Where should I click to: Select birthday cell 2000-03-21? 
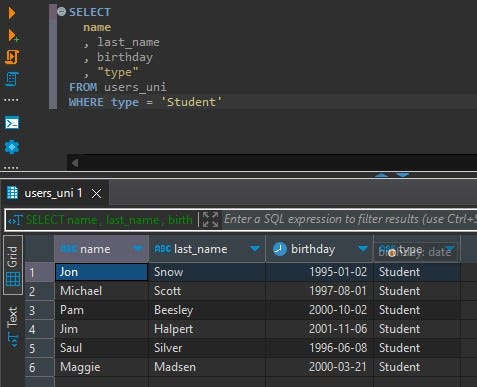pos(319,367)
